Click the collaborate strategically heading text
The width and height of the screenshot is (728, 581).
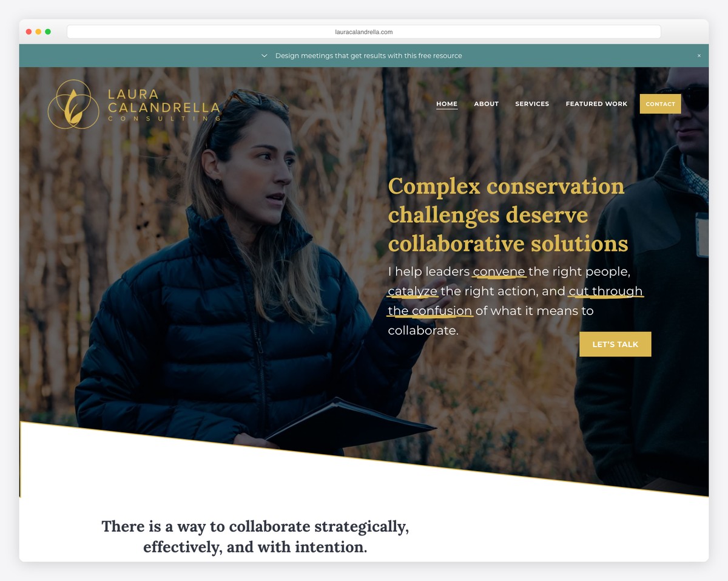pos(255,537)
